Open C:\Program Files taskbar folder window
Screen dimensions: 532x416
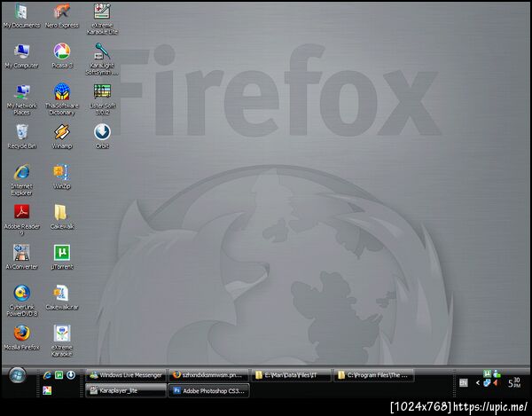click(x=373, y=375)
